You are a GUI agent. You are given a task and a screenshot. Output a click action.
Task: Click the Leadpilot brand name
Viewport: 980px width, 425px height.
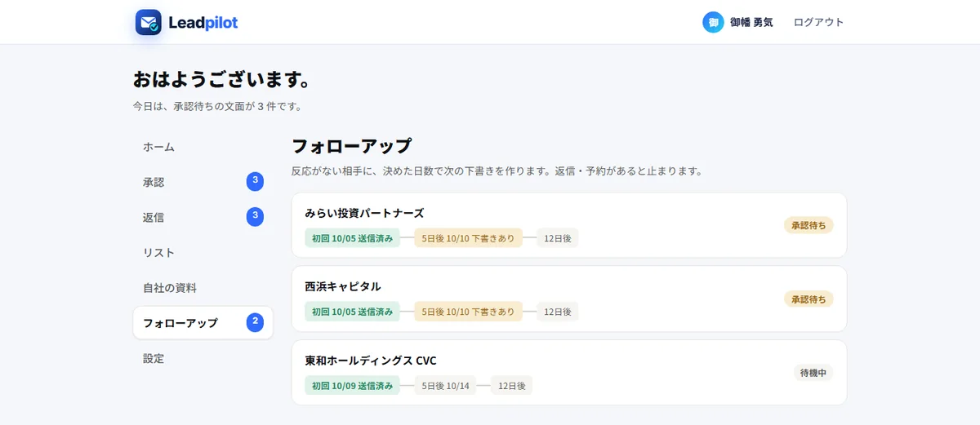[x=203, y=23]
